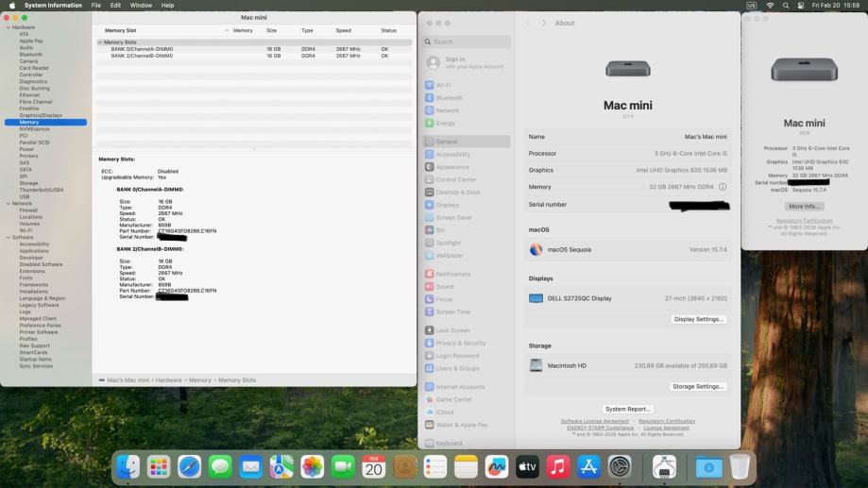Click More Info in About This Mac window
Screen dimensions: 868x488
pos(804,207)
